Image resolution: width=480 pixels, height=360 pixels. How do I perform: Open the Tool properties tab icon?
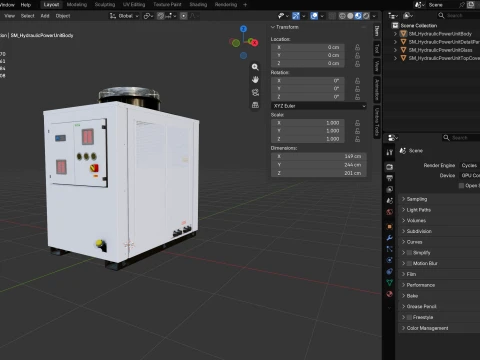pos(389,152)
